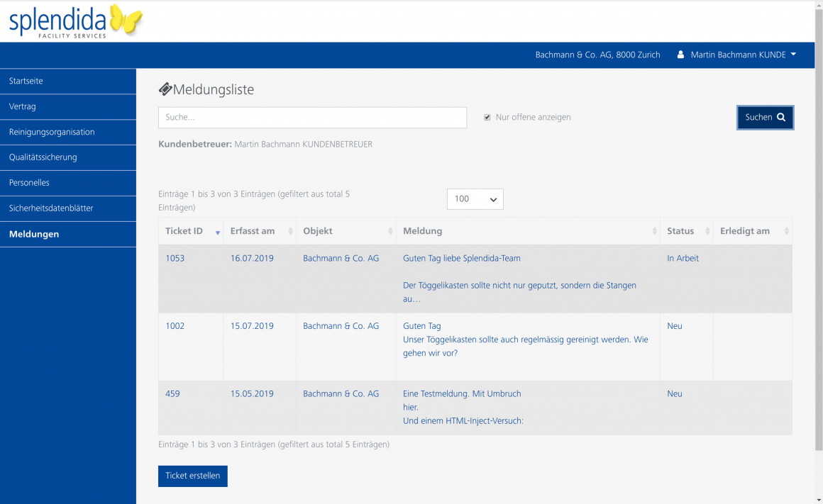This screenshot has width=823, height=504.
Task: Click Bachmann & Co. AG in the 459 row
Action: tap(341, 393)
